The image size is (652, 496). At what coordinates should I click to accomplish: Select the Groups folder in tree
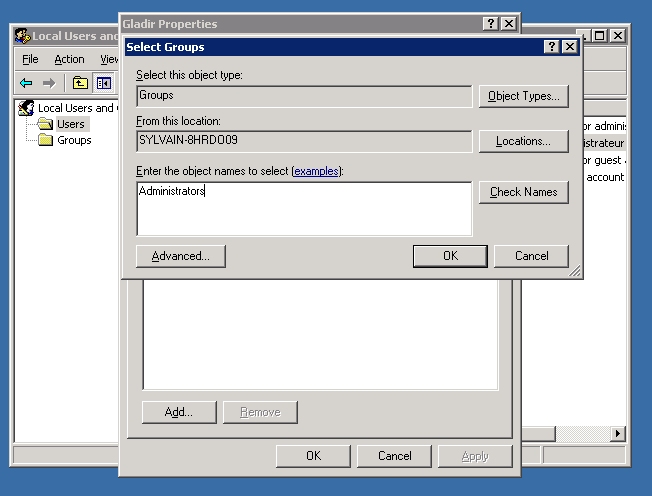click(74, 140)
